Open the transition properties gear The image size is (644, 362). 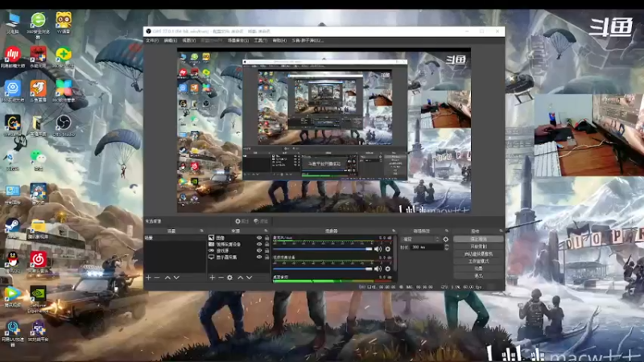tap(446, 239)
